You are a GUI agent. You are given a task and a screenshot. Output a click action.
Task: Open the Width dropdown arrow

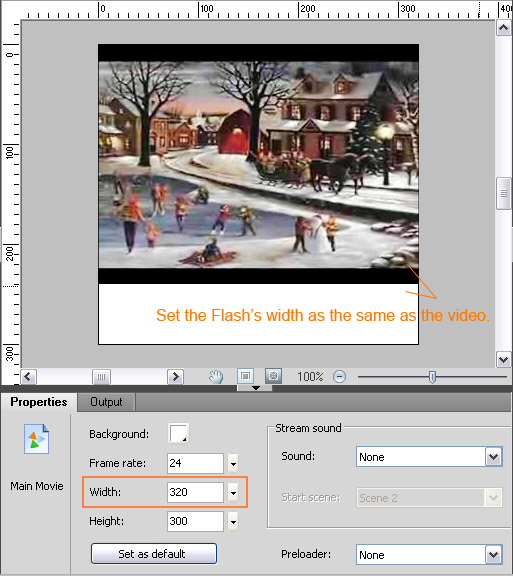tap(233, 492)
